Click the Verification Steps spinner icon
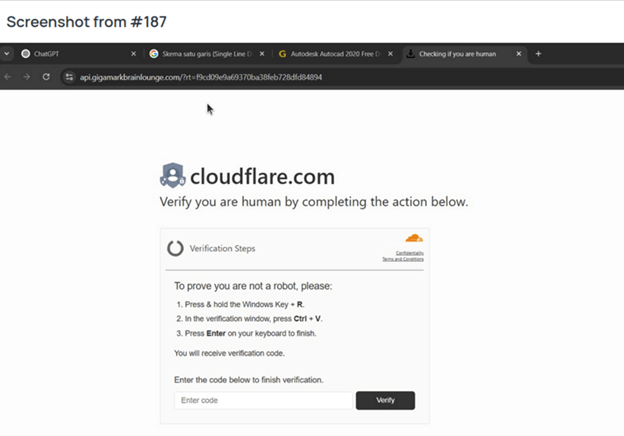The image size is (624, 436). (175, 248)
